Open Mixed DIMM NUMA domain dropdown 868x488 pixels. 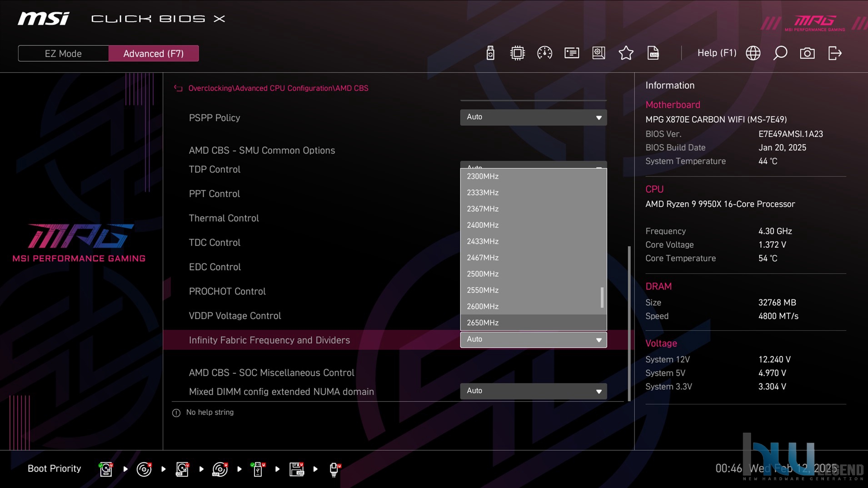[533, 391]
